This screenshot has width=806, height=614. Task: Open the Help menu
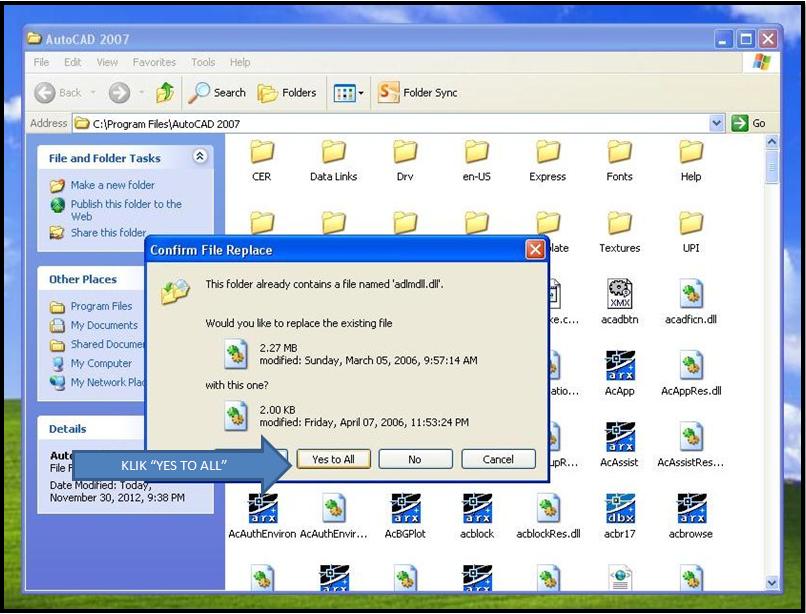(240, 62)
